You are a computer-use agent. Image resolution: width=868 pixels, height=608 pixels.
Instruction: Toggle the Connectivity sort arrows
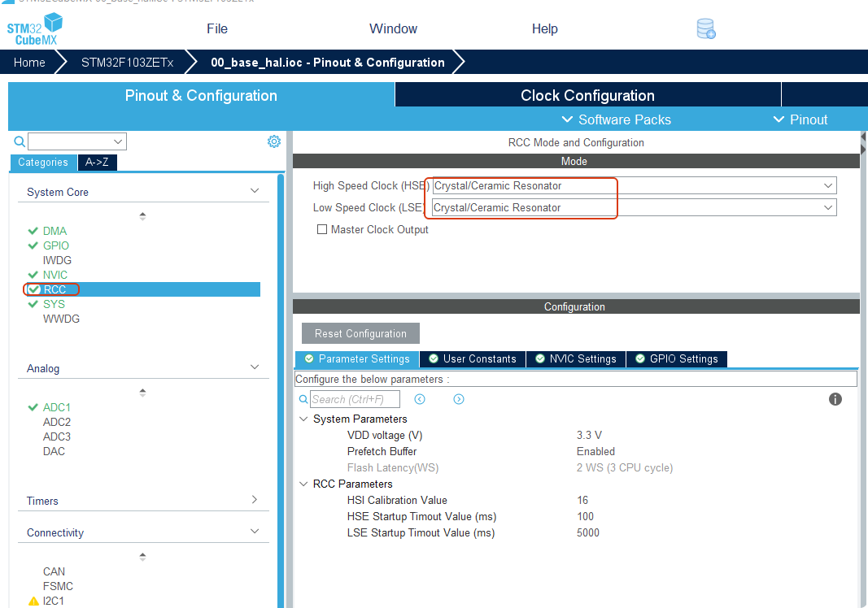click(x=143, y=557)
